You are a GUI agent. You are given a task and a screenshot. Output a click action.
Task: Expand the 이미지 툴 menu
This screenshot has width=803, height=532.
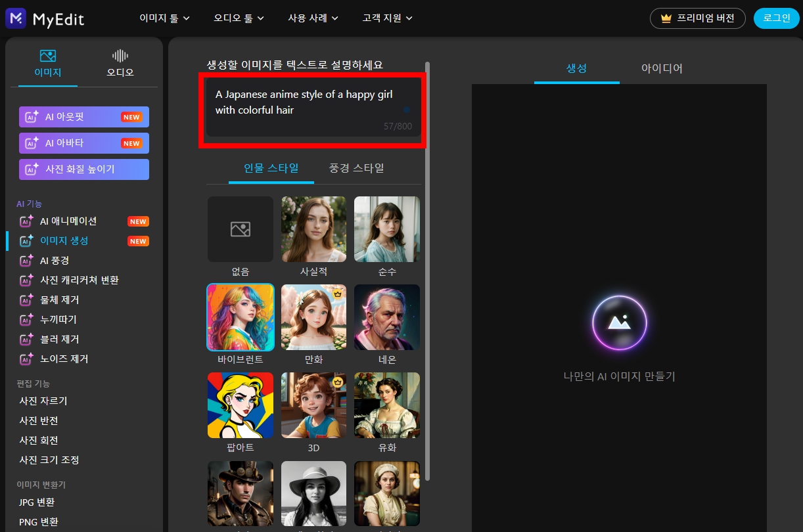pos(164,18)
